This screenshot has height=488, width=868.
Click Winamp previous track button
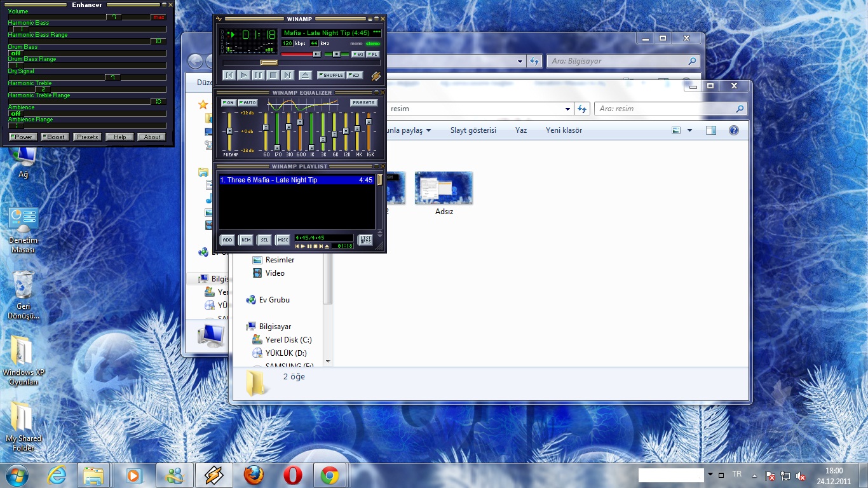pos(229,75)
